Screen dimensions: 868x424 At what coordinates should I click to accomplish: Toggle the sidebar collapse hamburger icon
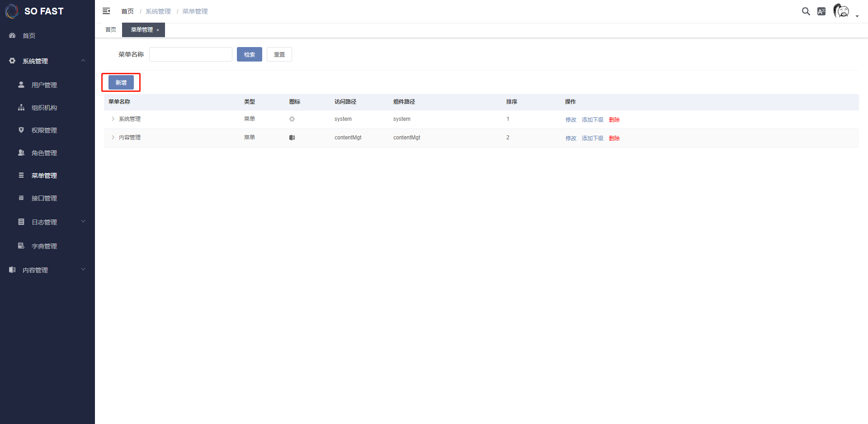(x=106, y=11)
